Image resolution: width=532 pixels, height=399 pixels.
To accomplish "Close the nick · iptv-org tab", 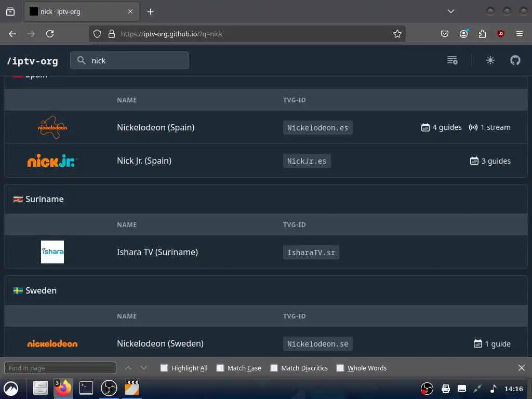I will tap(130, 11).
